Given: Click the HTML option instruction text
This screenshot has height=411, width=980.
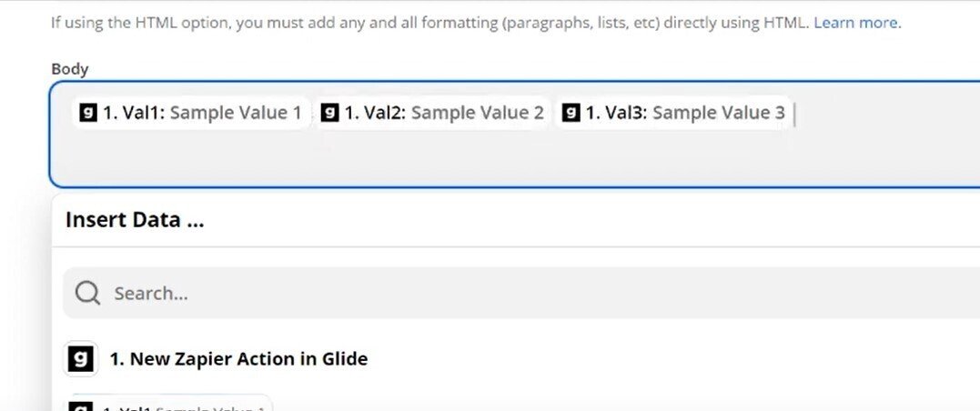Looking at the screenshot, I should (428, 23).
